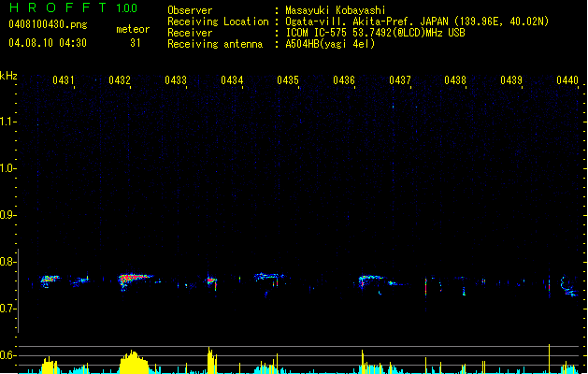This screenshot has height=374, width=588.
Task: Click time marker 0436
Action: 344,80
